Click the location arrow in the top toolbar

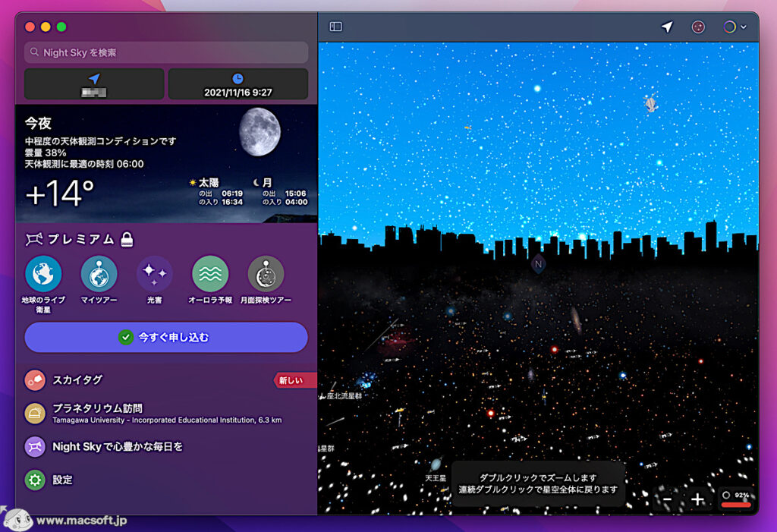(667, 27)
